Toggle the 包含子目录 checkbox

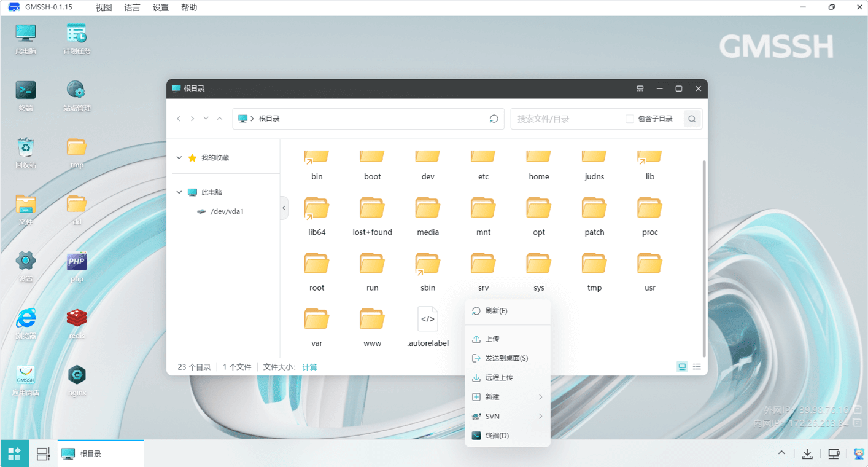point(629,119)
